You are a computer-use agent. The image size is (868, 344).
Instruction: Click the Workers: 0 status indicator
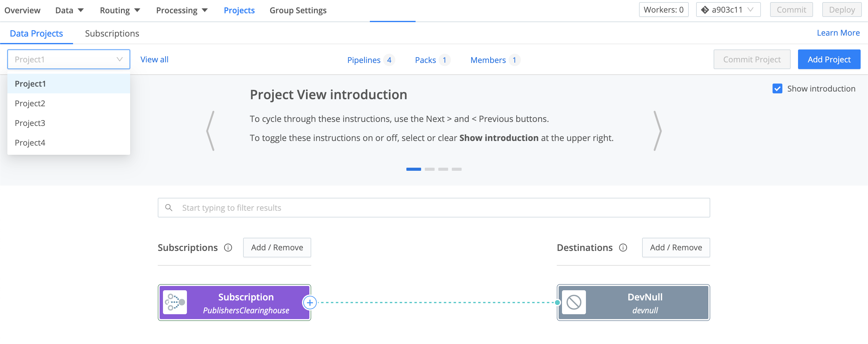tap(664, 10)
